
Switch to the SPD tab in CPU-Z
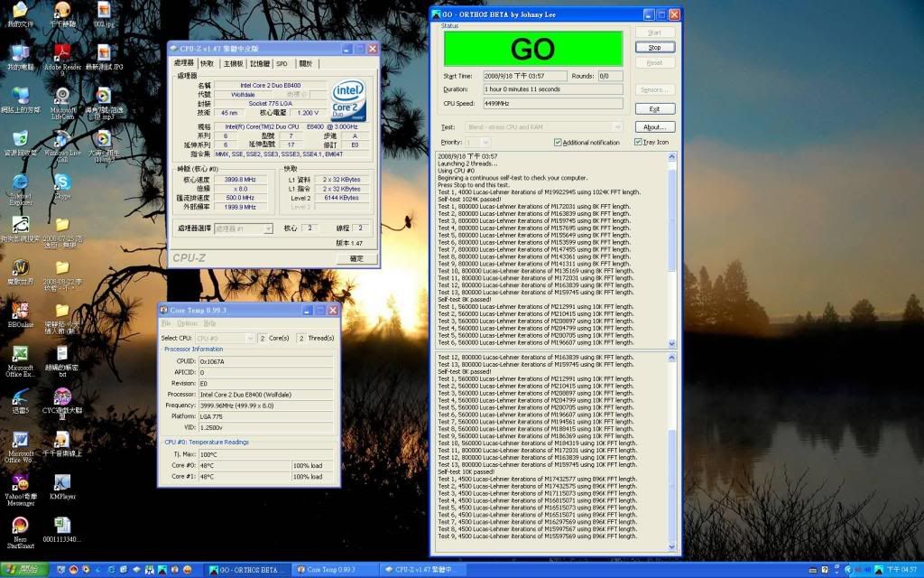(282, 63)
